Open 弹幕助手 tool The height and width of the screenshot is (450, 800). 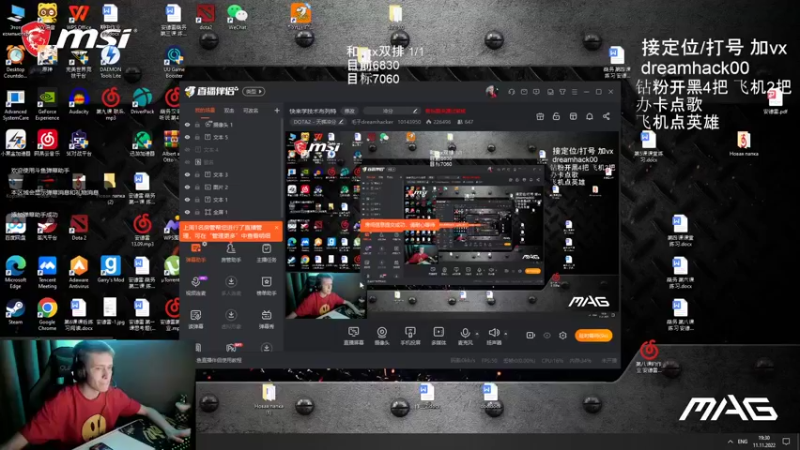pos(196,253)
